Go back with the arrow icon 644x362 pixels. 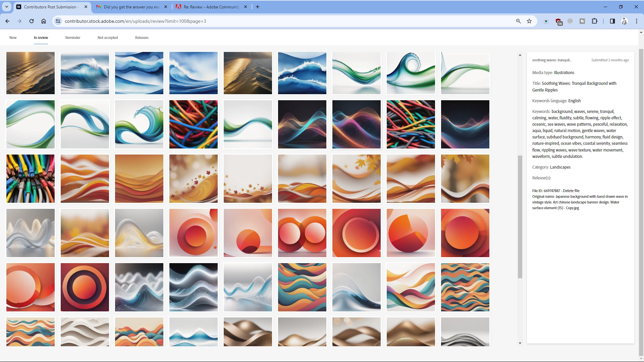click(x=7, y=21)
